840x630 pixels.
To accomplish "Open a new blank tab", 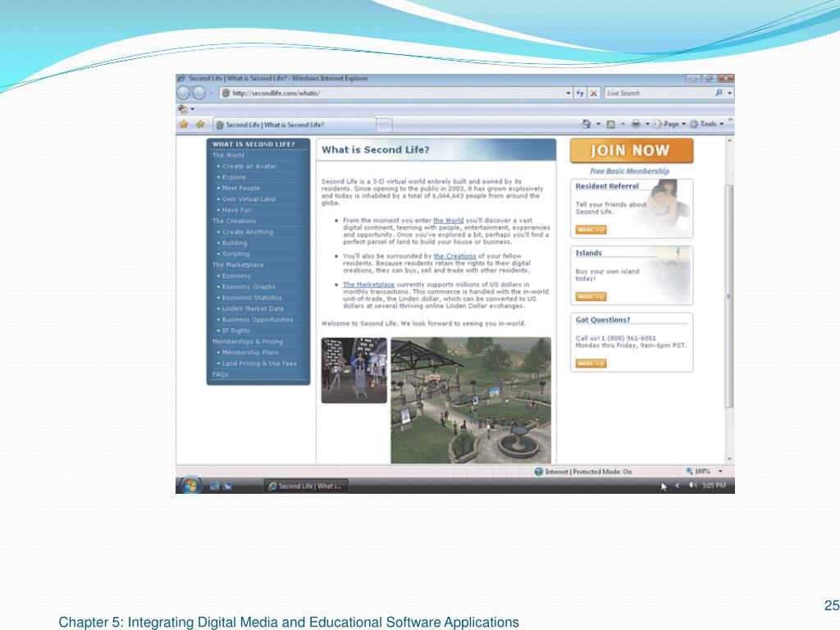I will point(384,126).
